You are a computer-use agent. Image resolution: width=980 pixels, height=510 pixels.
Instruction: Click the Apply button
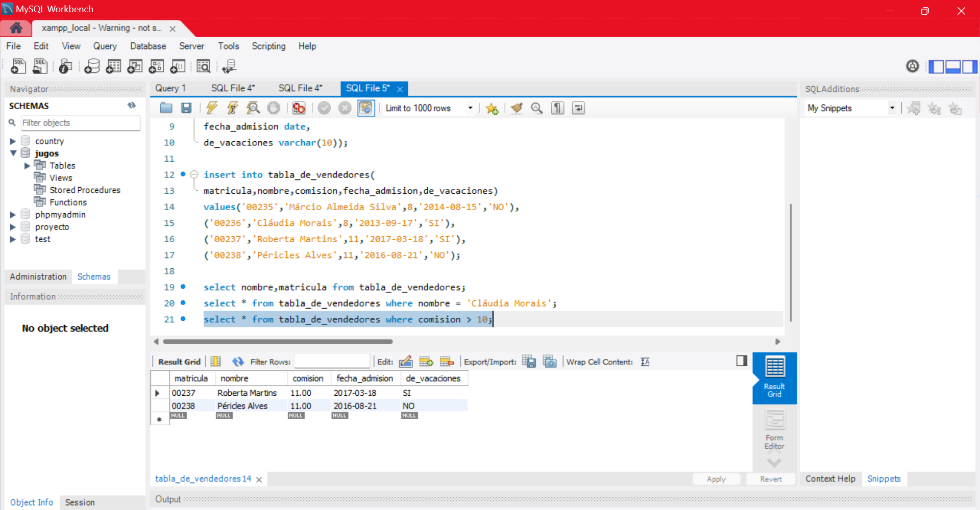(716, 479)
